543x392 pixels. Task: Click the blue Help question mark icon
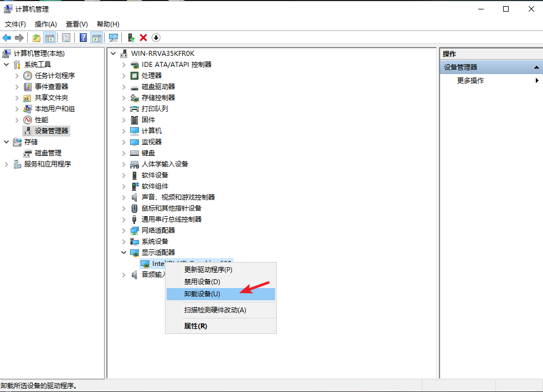tap(83, 38)
